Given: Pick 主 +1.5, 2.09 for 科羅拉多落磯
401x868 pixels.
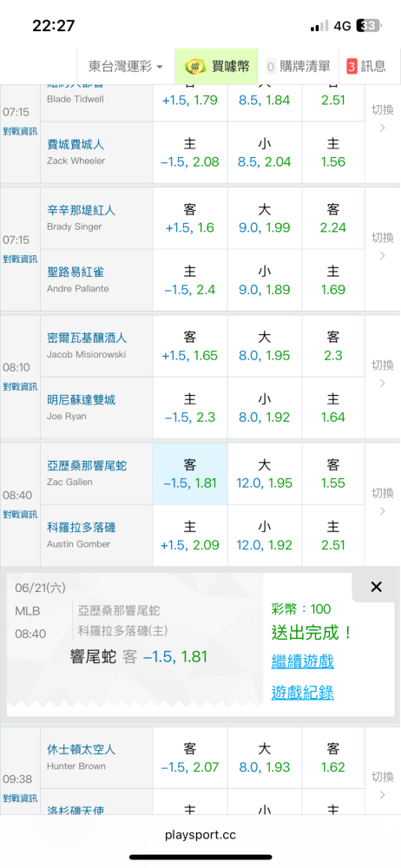Looking at the screenshot, I should pyautogui.click(x=190, y=536).
